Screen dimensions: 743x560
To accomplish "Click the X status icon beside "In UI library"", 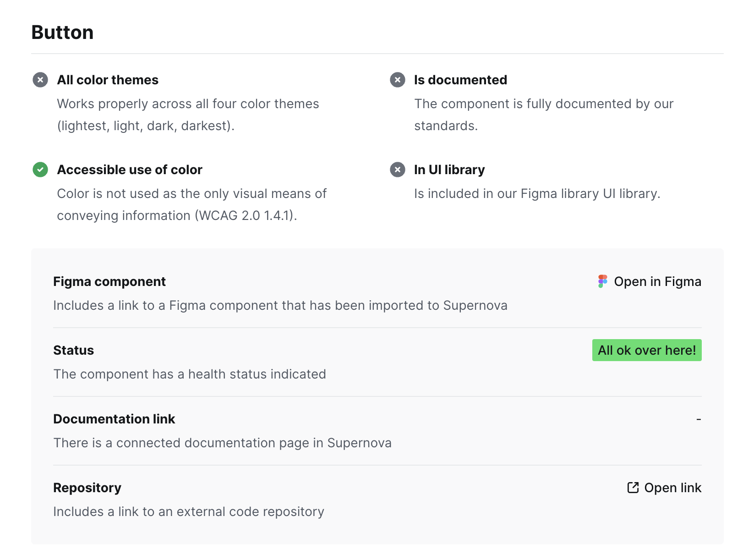I will point(397,170).
